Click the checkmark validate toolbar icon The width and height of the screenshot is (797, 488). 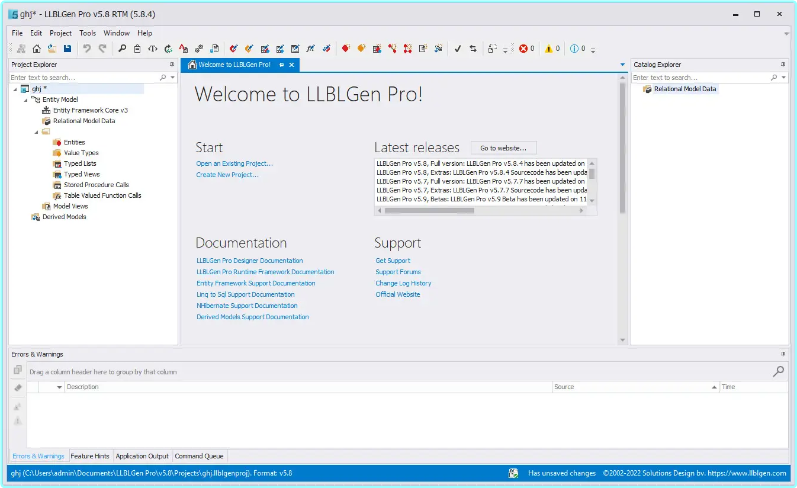click(x=457, y=49)
